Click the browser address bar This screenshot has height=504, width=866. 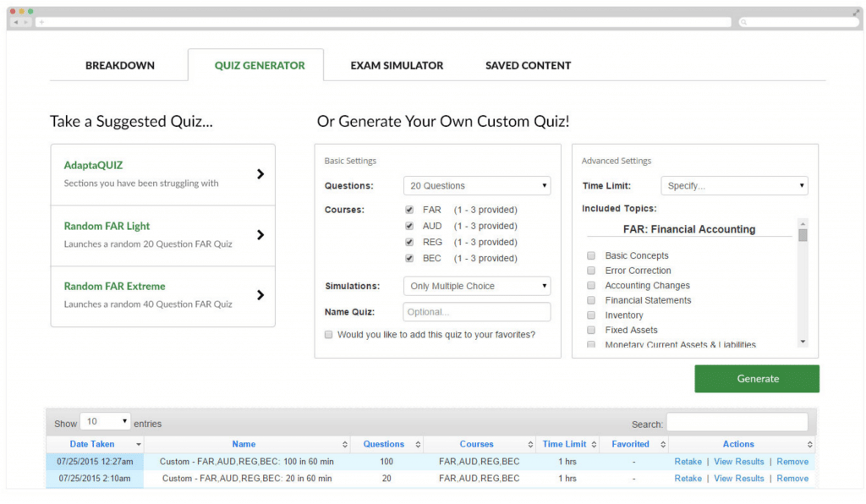(x=383, y=22)
